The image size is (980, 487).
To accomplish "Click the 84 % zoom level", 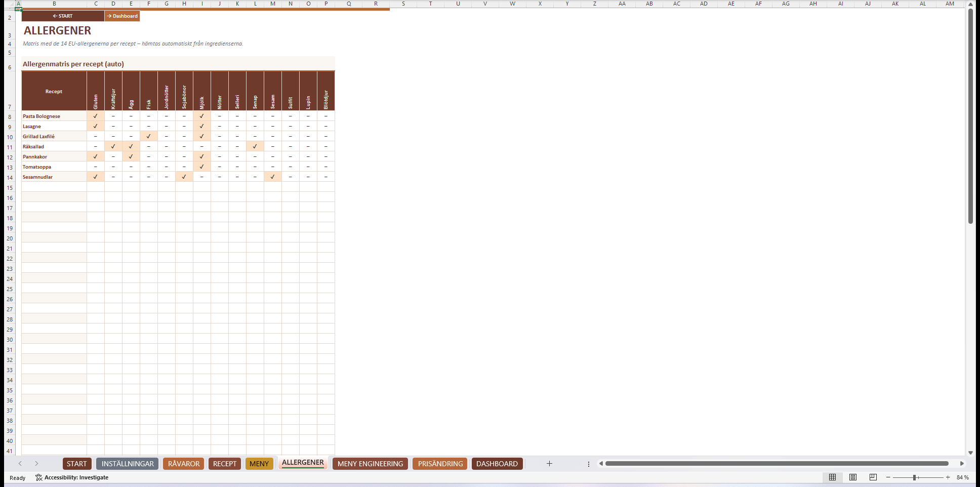I will pos(962,477).
